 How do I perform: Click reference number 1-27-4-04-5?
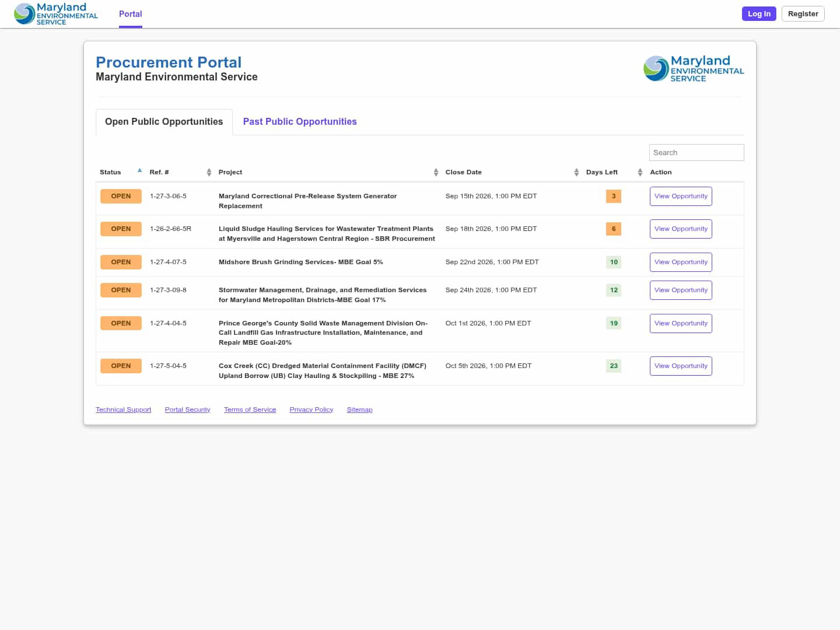(x=168, y=324)
